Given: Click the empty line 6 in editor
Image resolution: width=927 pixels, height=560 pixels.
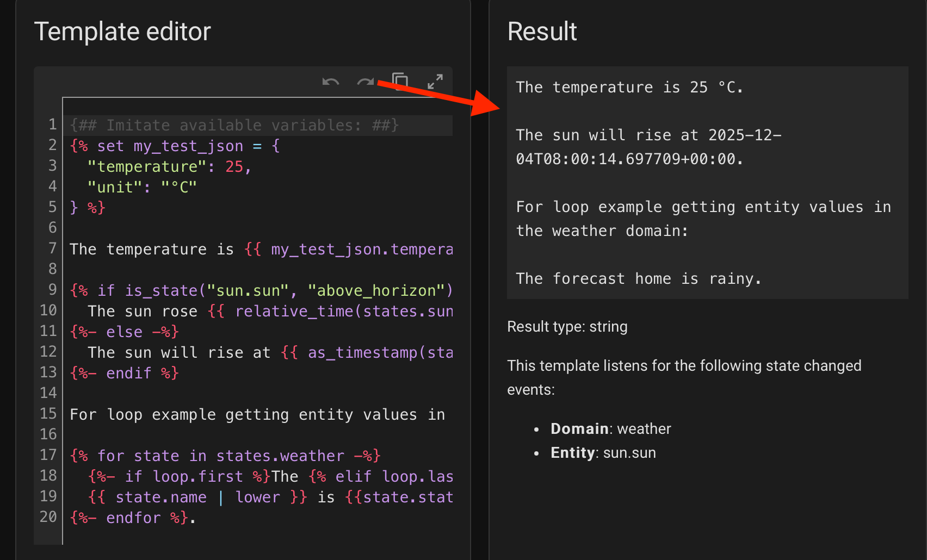Looking at the screenshot, I should pos(218,228).
